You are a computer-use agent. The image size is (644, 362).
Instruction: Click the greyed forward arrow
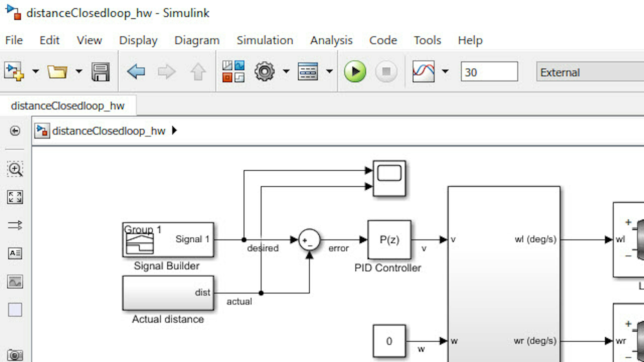coord(167,72)
